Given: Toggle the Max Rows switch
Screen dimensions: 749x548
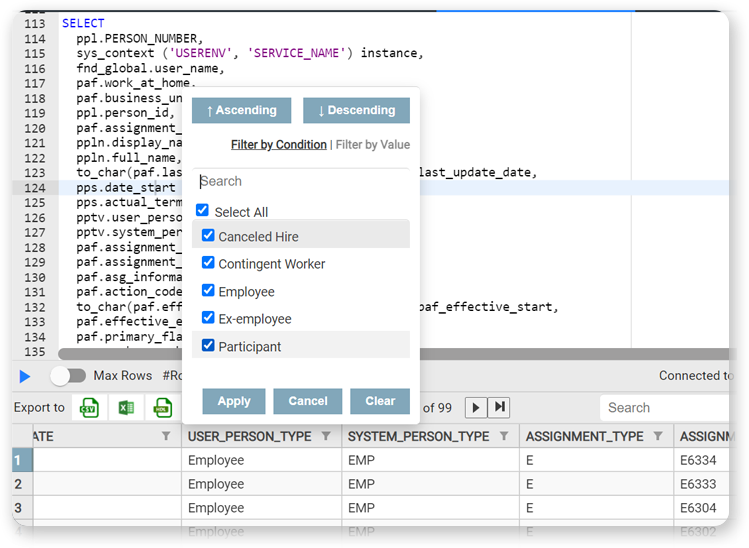Looking at the screenshot, I should click(x=68, y=376).
